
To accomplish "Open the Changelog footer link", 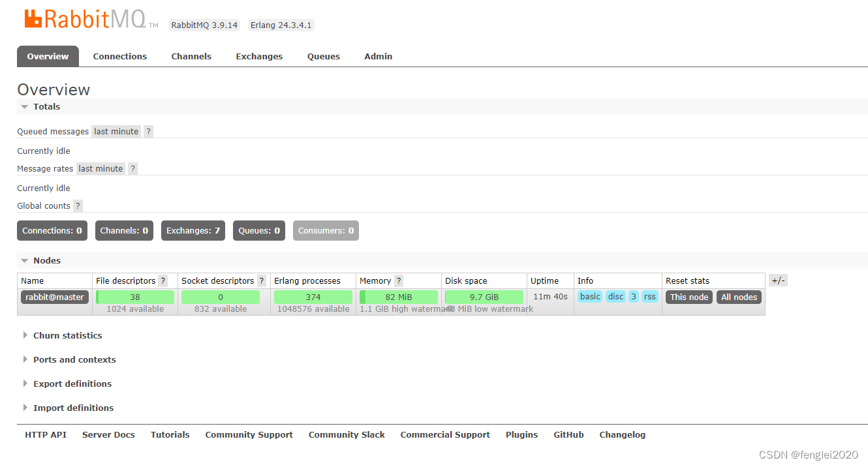I will click(623, 435).
